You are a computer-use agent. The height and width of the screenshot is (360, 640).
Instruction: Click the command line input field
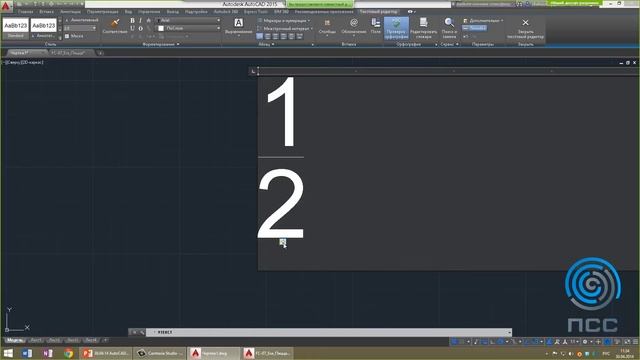click(x=329, y=332)
